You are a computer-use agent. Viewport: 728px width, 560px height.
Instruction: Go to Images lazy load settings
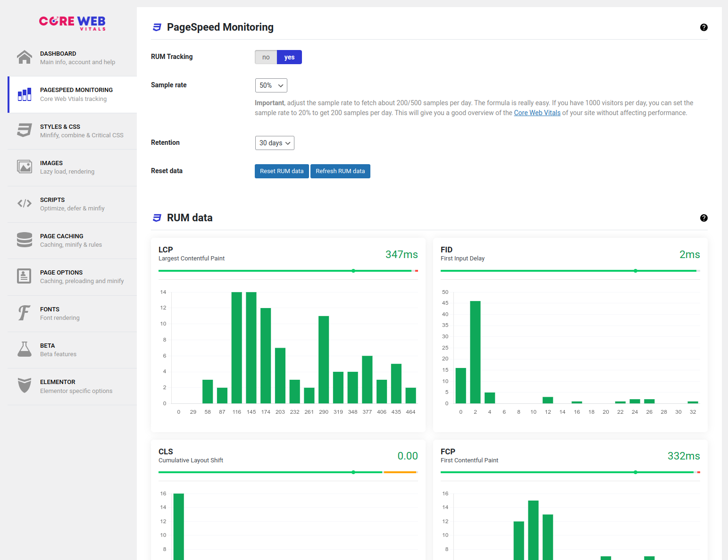72,167
